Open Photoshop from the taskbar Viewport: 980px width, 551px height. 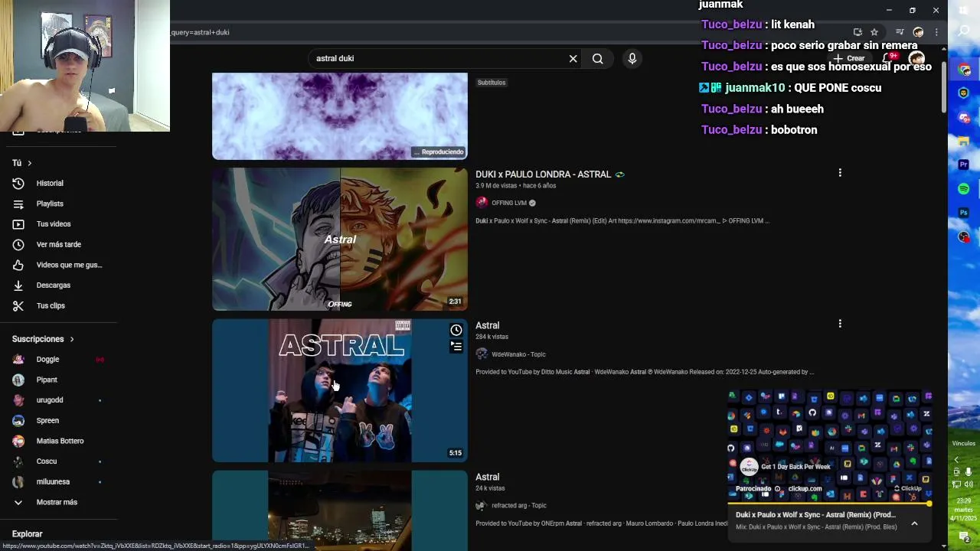(964, 212)
